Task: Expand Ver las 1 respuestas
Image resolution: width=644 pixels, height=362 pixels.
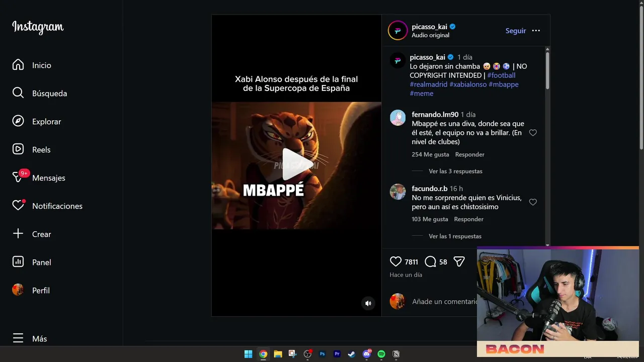Action: [x=455, y=236]
